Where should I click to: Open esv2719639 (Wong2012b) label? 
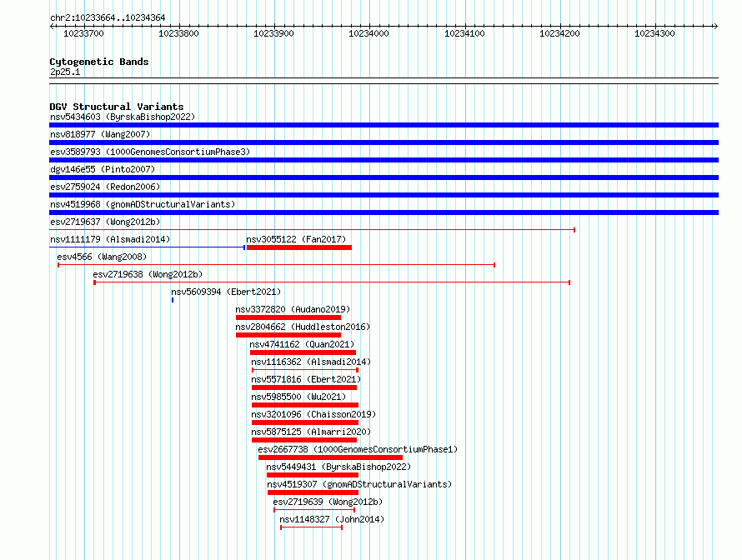(328, 502)
